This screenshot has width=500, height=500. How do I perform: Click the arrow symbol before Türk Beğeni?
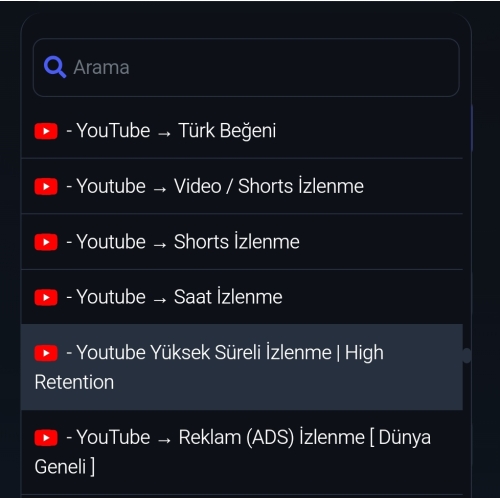[x=164, y=134]
